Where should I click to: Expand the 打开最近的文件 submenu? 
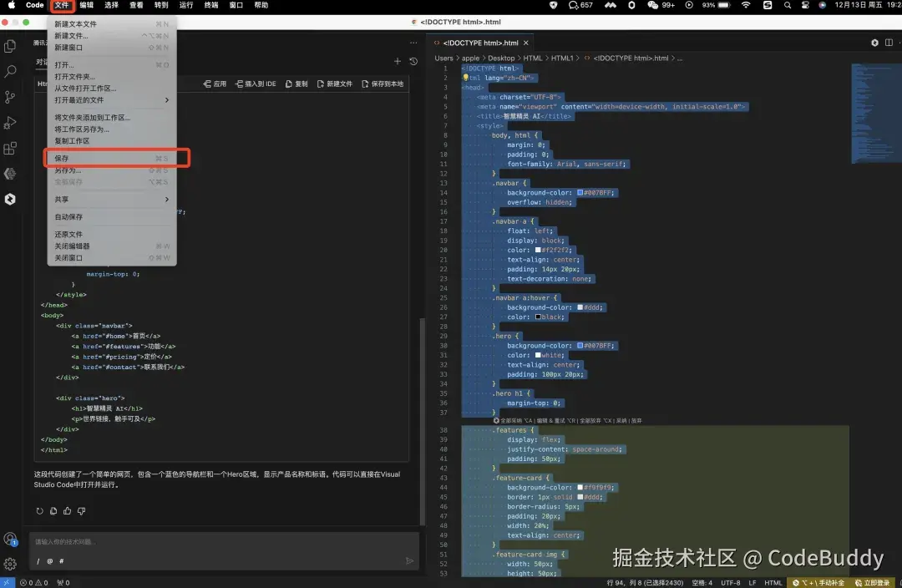coord(112,100)
